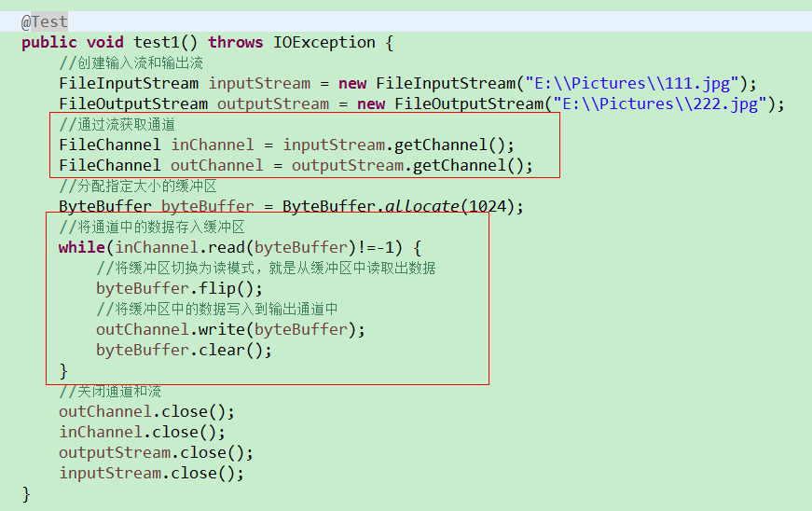Click the inChannel variable declaration
This screenshot has width=812, height=511.
[213, 145]
